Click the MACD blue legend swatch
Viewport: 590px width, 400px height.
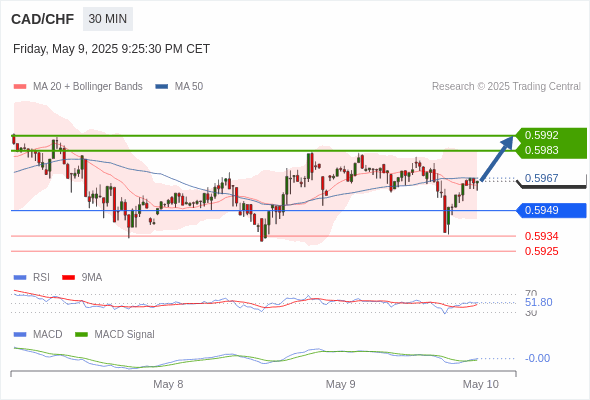pos(20,335)
